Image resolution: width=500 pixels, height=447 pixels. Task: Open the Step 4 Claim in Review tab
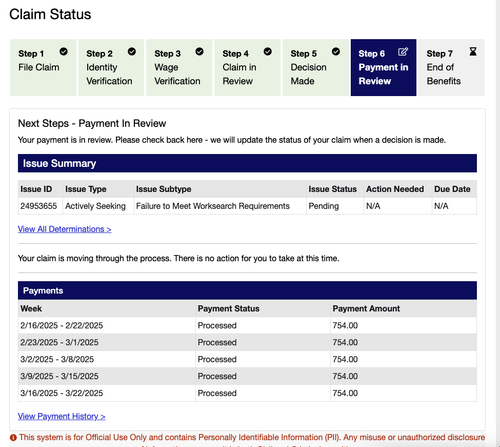247,68
